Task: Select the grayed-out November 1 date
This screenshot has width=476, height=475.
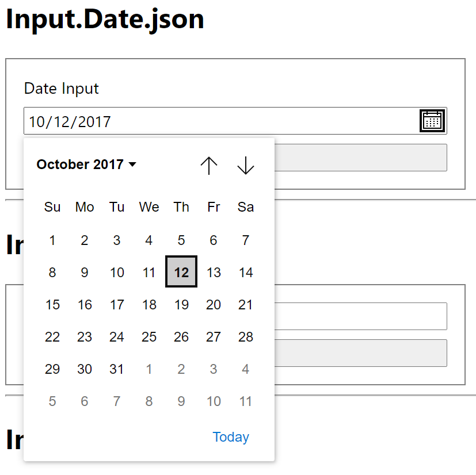Action: point(149,369)
